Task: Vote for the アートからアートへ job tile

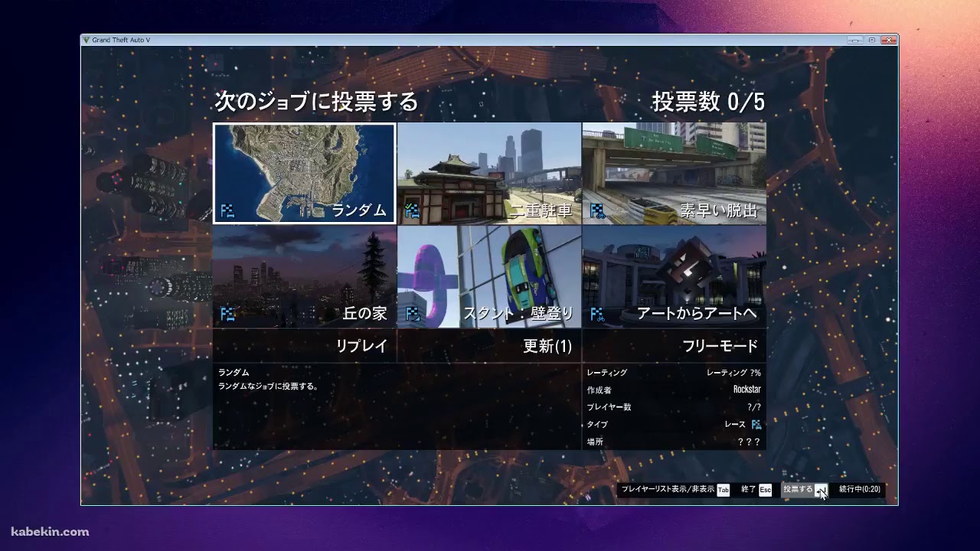Action: 674,277
